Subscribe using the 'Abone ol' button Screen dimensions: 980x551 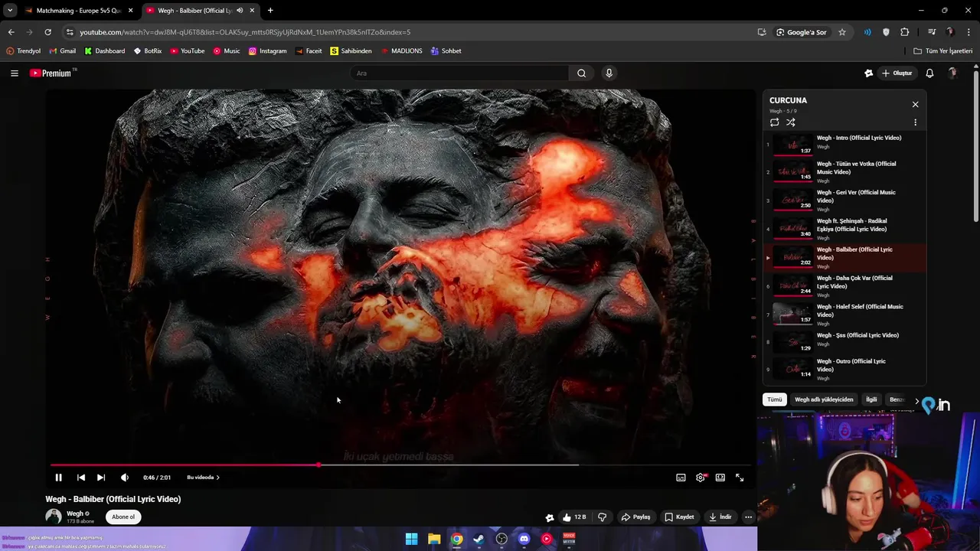pyautogui.click(x=123, y=517)
